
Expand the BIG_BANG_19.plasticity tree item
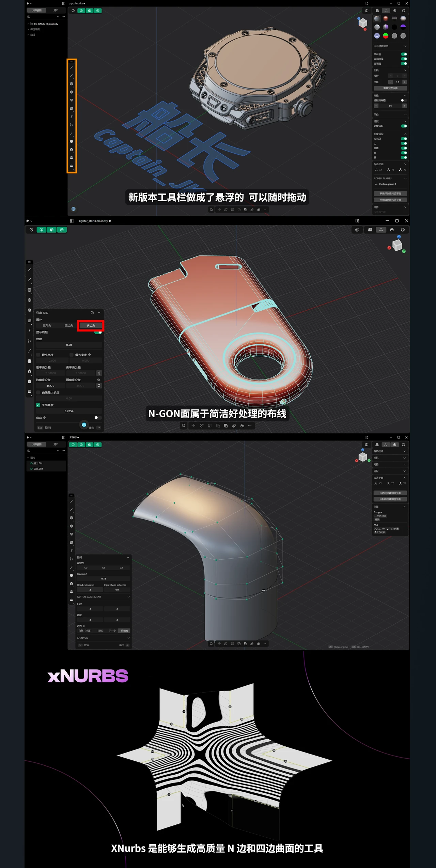[28, 24]
